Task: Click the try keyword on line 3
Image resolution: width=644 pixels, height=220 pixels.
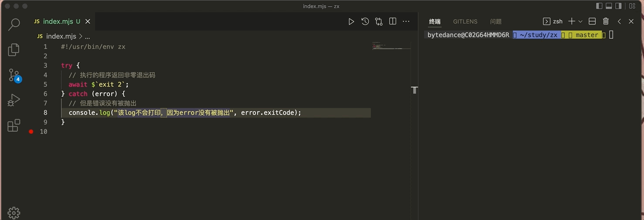Action: click(67, 65)
